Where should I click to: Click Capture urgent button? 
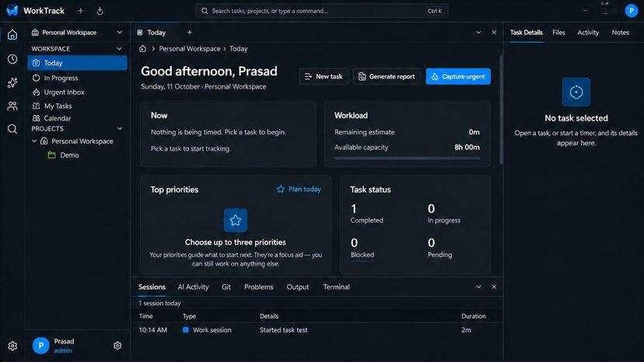458,76
